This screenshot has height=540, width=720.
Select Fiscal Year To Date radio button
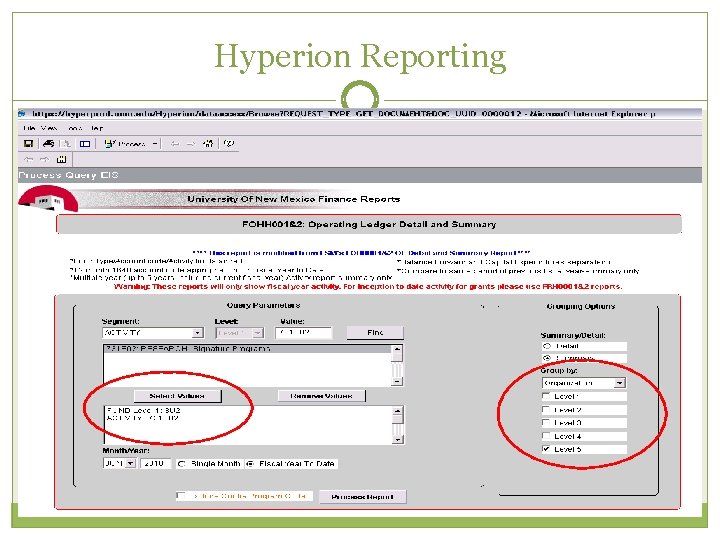[250, 464]
